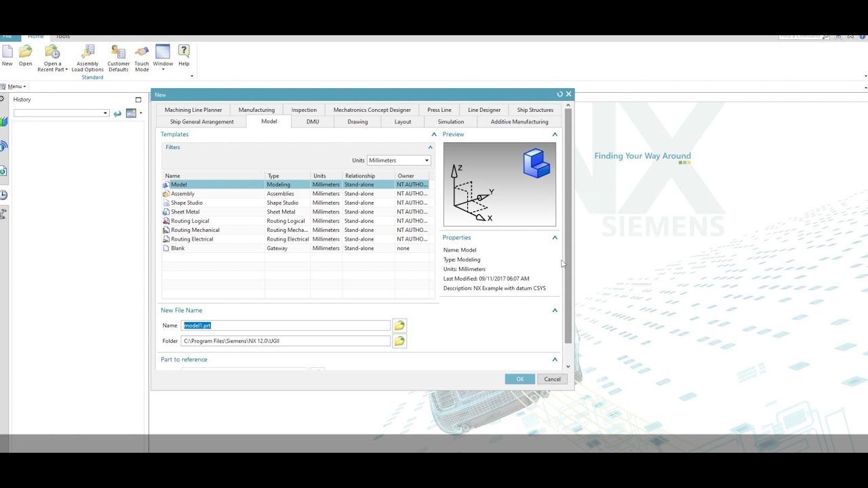Sort by Relationship column header
This screenshot has width=868, height=488.
pyautogui.click(x=368, y=176)
